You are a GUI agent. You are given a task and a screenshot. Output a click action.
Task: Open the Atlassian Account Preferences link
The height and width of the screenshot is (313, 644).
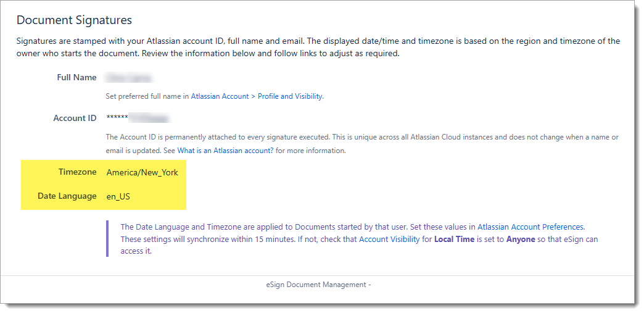click(530, 227)
